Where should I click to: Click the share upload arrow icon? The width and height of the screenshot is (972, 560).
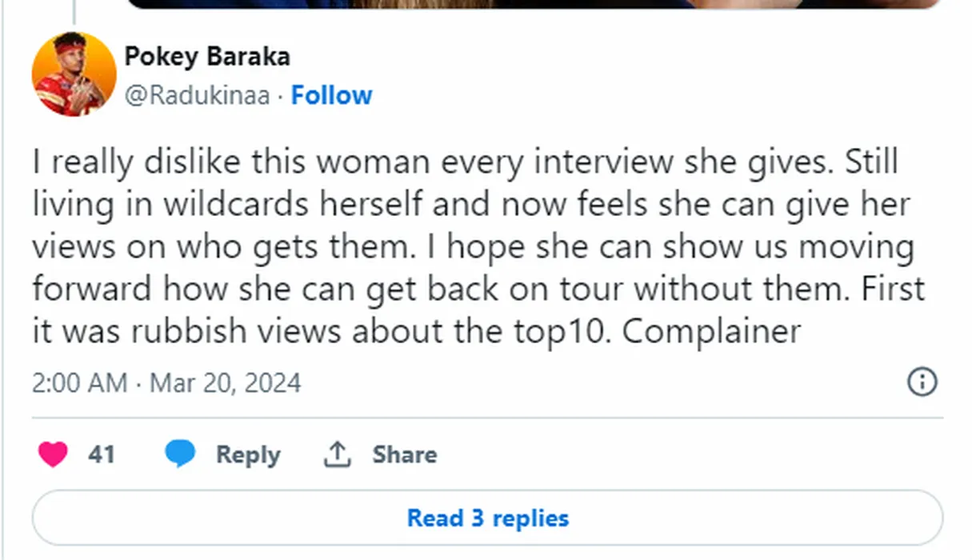click(338, 454)
